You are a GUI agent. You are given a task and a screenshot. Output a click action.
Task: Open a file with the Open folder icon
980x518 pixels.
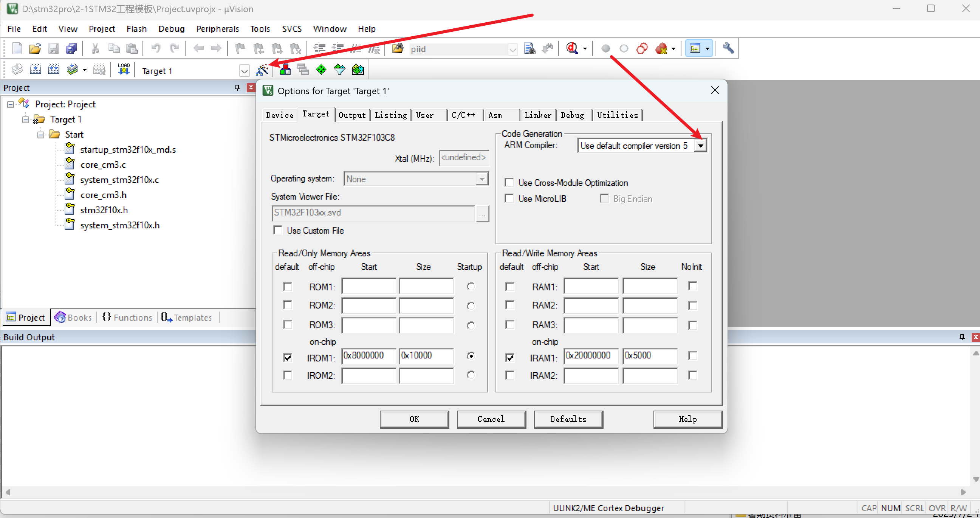tap(35, 49)
